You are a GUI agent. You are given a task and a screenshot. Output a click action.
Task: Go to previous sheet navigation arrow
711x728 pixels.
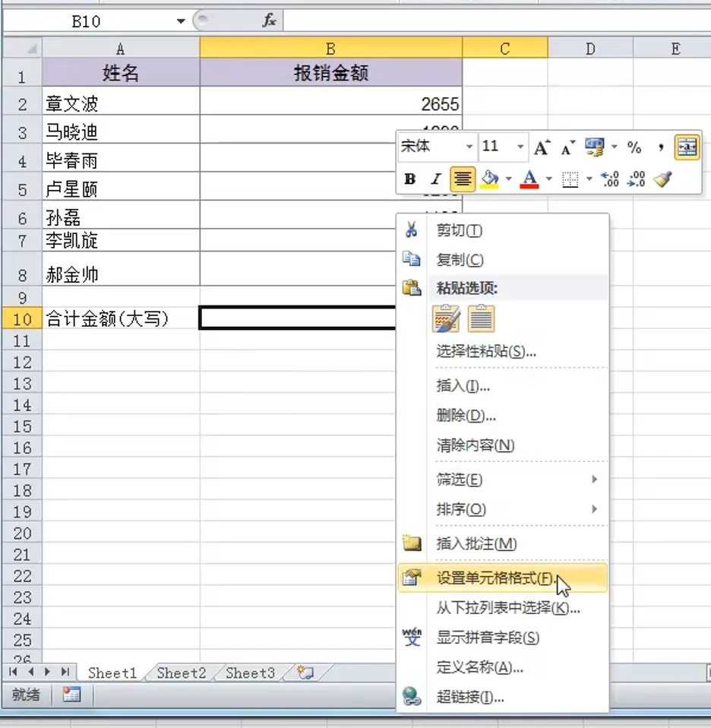30,672
